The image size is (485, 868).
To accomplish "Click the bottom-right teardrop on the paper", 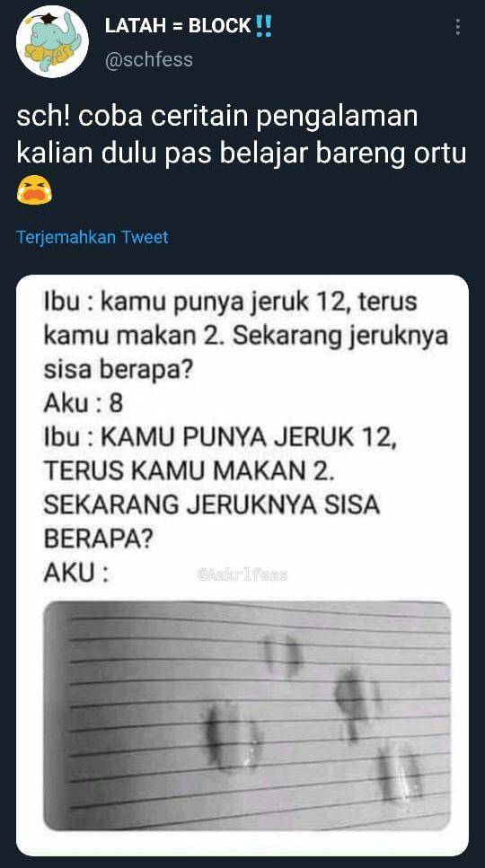I will [x=400, y=772].
